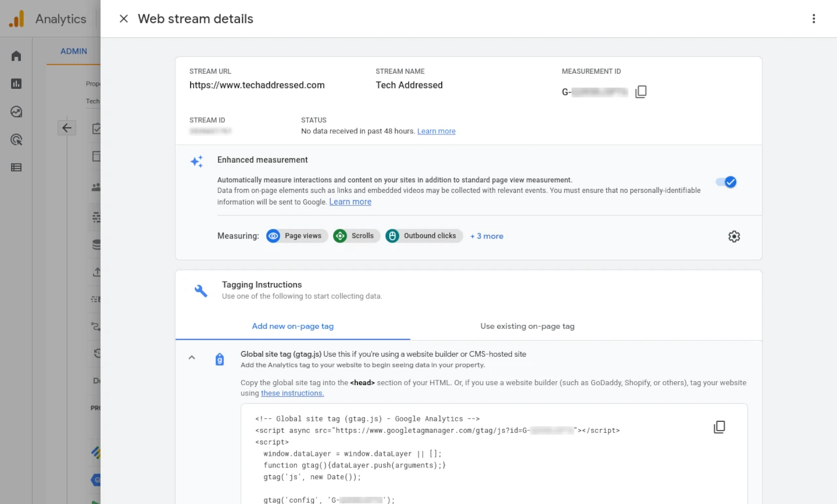Open the three-dot more options menu
Screen dimensions: 837x504
click(x=814, y=19)
